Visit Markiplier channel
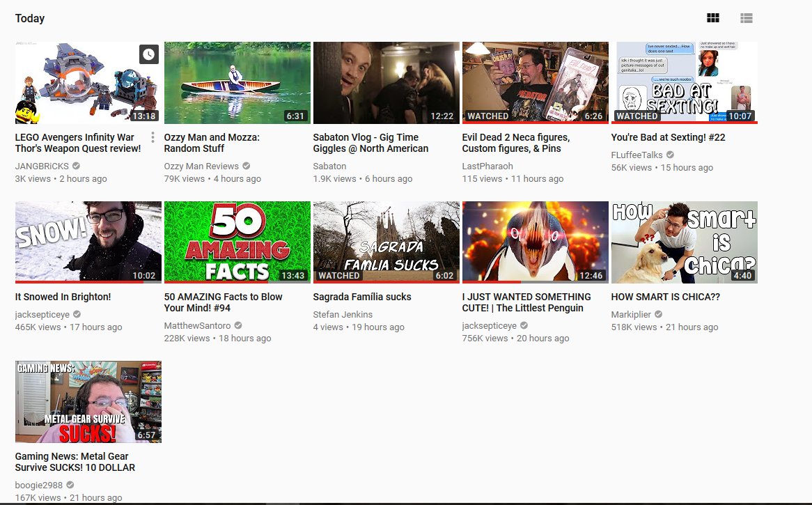812x505 pixels. (631, 314)
